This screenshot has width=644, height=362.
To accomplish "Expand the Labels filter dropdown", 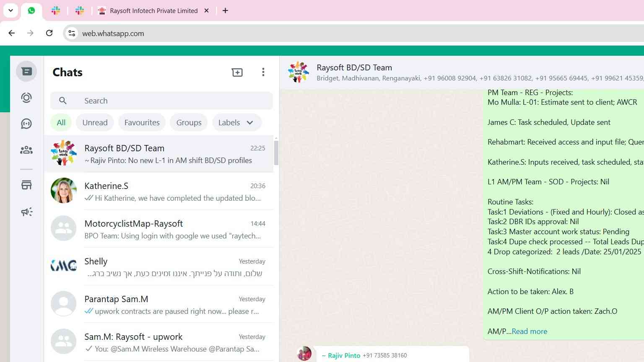I will [236, 122].
